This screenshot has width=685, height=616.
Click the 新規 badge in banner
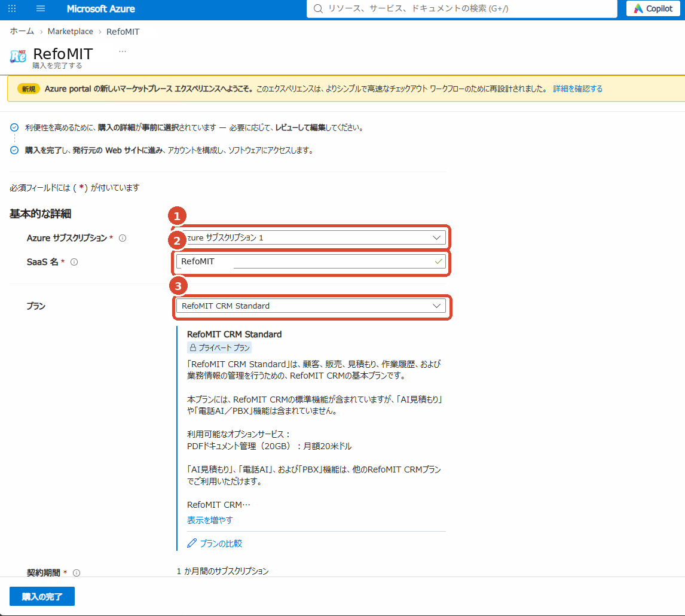click(29, 89)
